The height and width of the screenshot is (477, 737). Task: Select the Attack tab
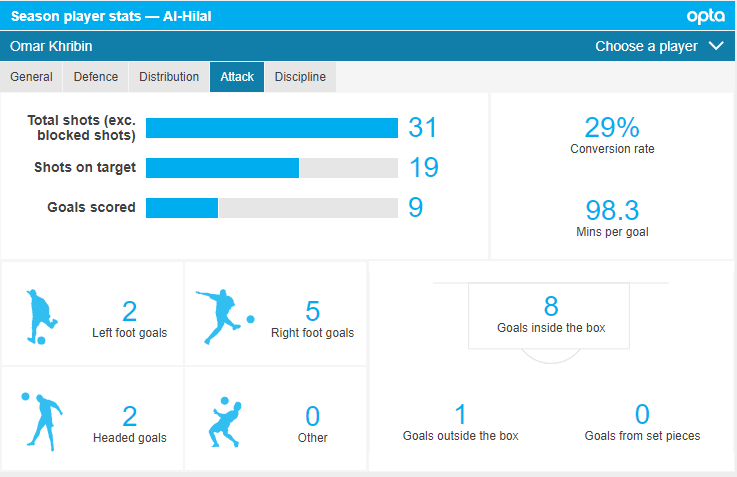click(x=237, y=77)
